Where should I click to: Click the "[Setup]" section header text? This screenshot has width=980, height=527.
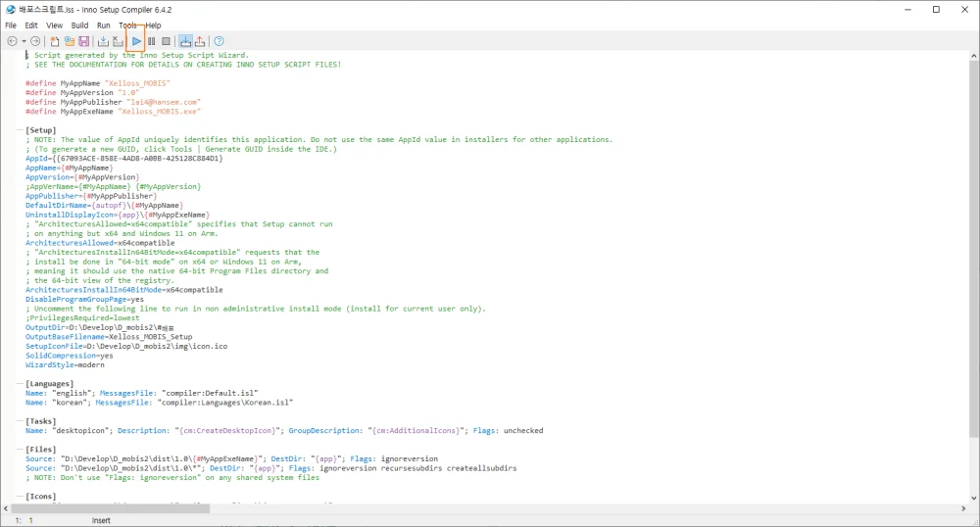tap(40, 130)
